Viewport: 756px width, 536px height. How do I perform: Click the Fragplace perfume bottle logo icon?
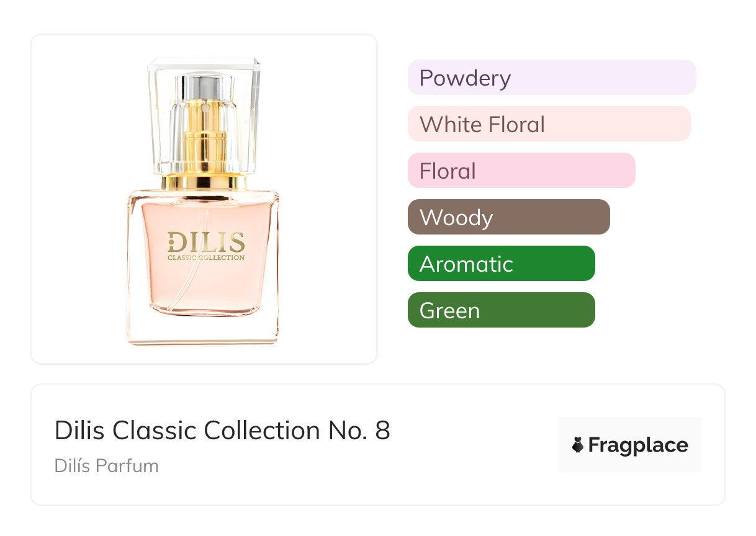coord(578,445)
